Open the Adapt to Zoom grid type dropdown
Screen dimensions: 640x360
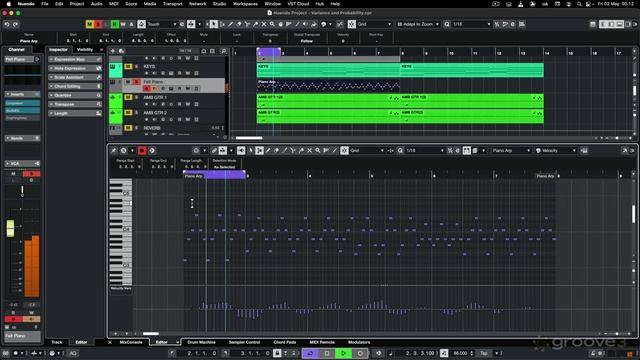[418, 24]
